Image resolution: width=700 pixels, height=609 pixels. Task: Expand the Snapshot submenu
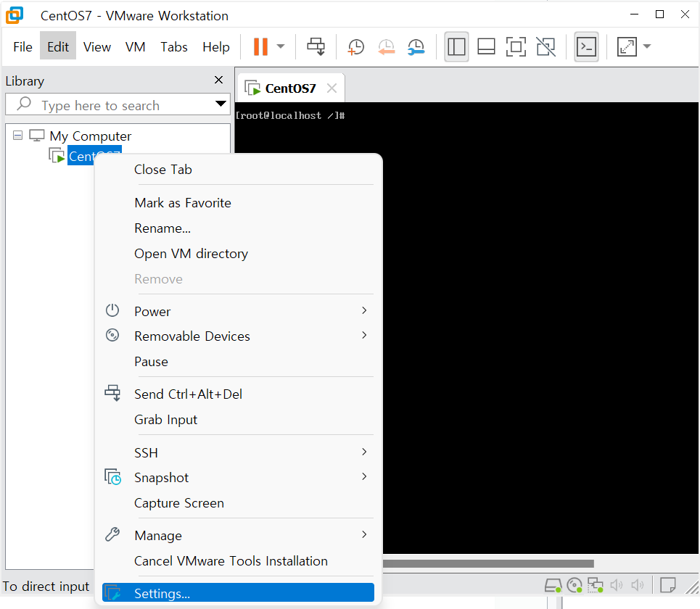tap(238, 477)
